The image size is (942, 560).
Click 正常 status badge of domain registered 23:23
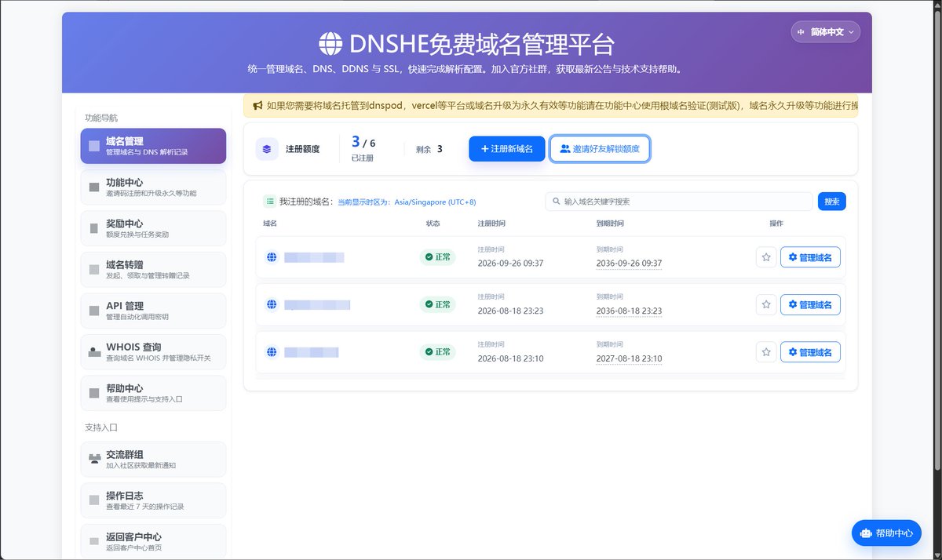pos(437,304)
